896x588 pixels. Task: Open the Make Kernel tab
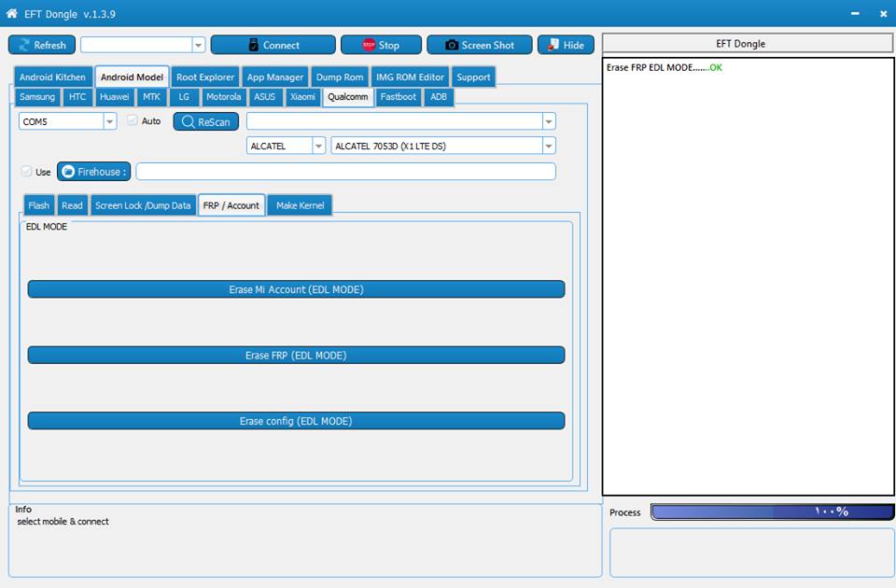click(x=300, y=205)
